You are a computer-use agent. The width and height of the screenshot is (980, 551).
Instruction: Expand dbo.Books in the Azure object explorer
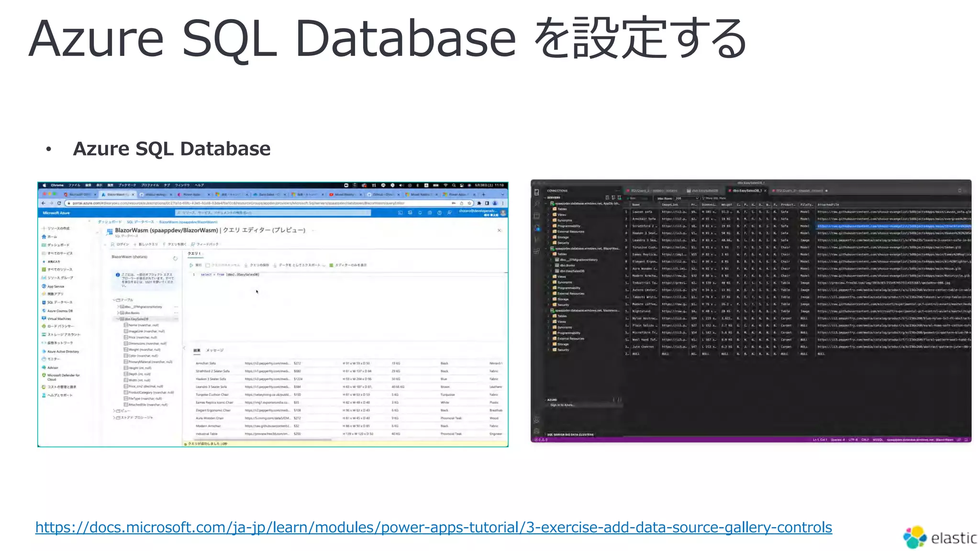click(x=118, y=313)
